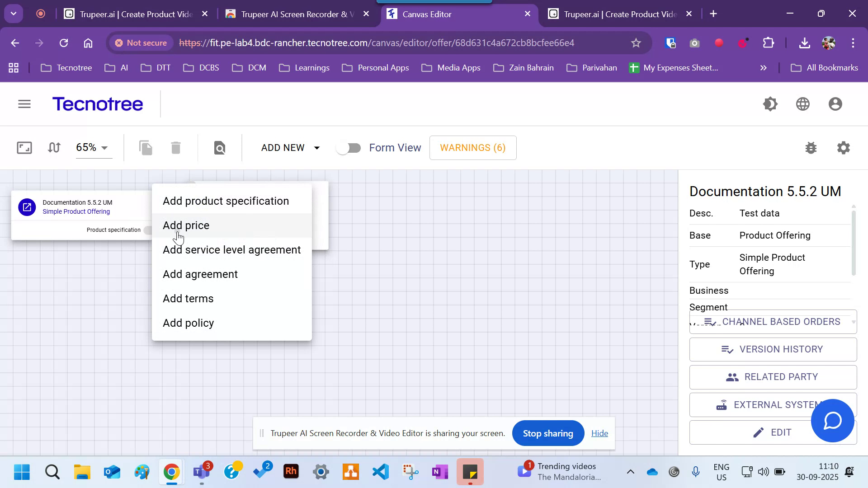This screenshot has height=488, width=868.
Task: Delete item using the trash icon
Action: pyautogui.click(x=175, y=148)
